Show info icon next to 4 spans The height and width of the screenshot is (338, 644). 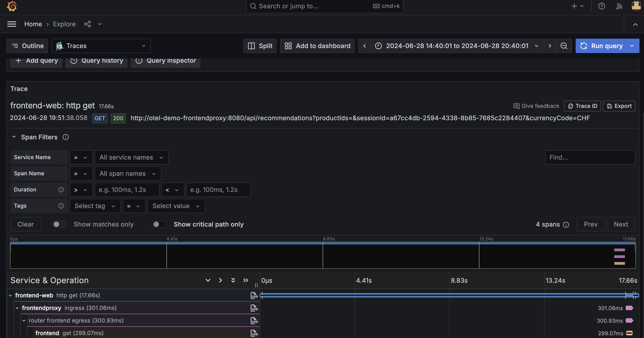[x=566, y=225]
